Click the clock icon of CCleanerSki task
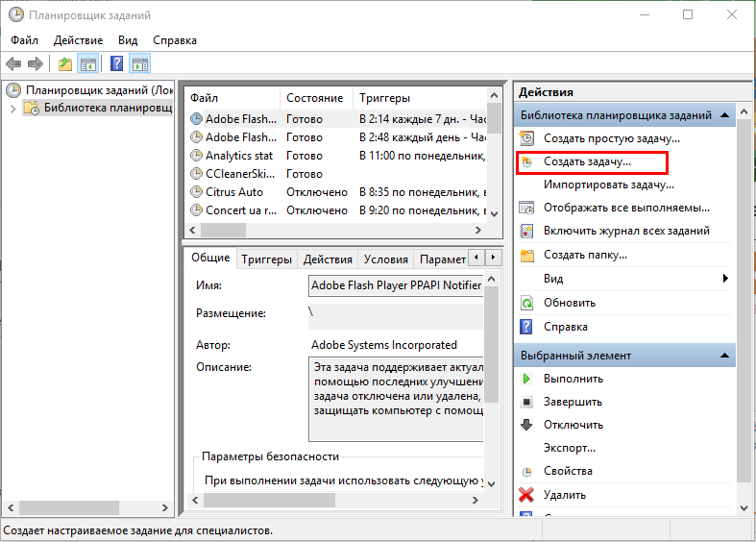The height and width of the screenshot is (542, 756). 196,174
